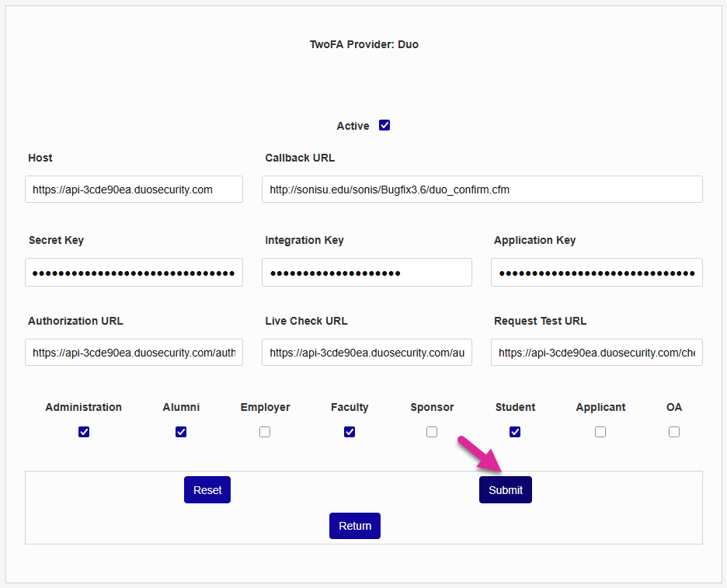Enable the Employer checkbox

coord(265,432)
